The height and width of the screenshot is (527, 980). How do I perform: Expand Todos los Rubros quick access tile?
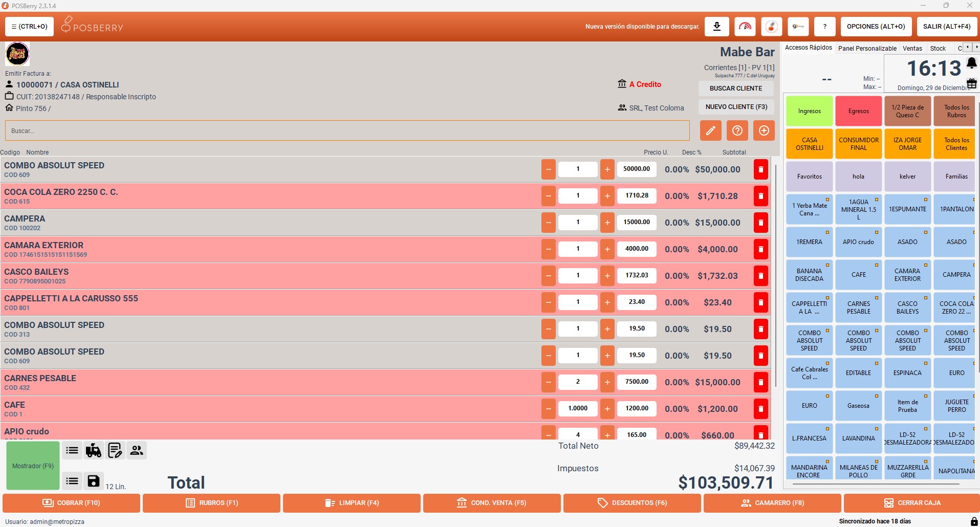(x=956, y=111)
